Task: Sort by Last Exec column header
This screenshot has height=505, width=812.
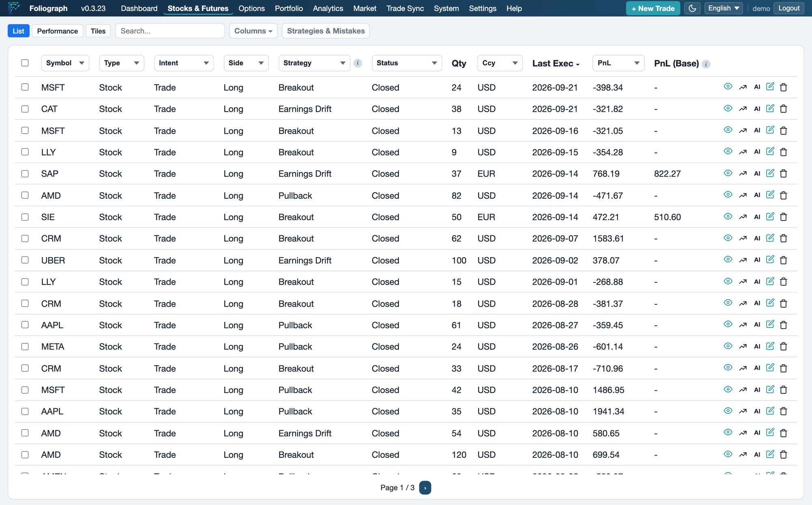Action: (x=556, y=63)
